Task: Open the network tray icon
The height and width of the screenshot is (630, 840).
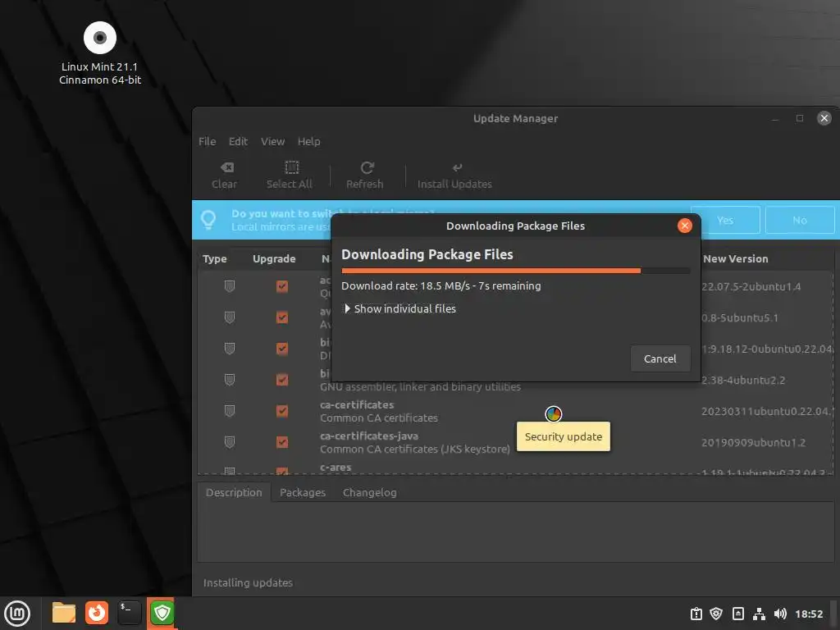Action: [x=759, y=614]
